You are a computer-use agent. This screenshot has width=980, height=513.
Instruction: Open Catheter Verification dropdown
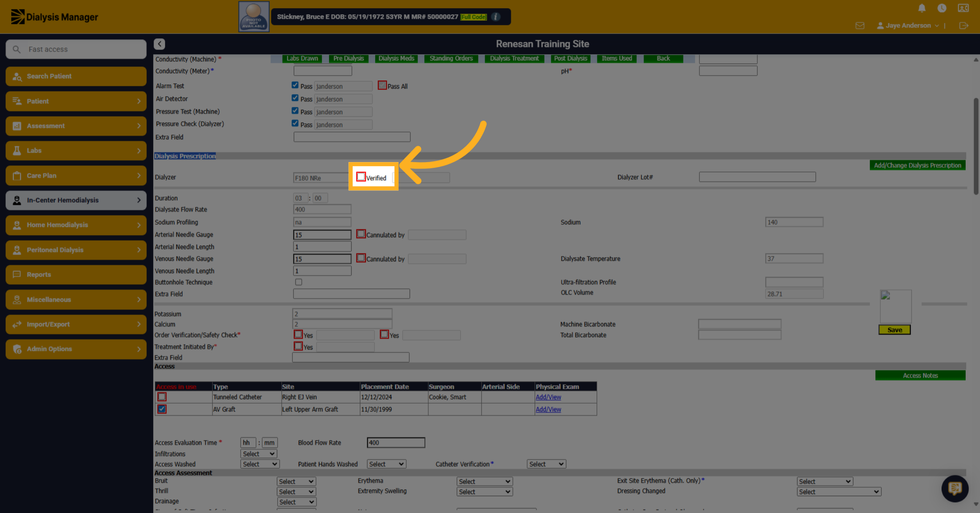pyautogui.click(x=546, y=464)
